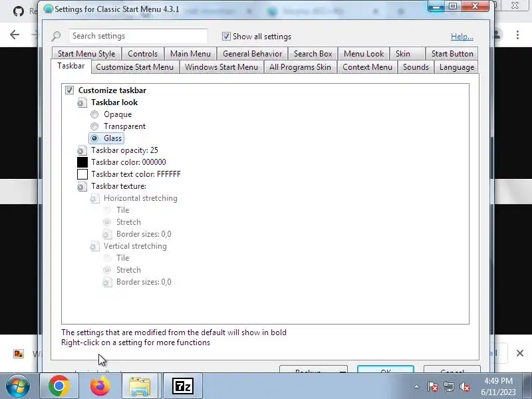Click the Show desktop strip at taskbar end
The height and width of the screenshot is (399, 532).
coord(528,386)
